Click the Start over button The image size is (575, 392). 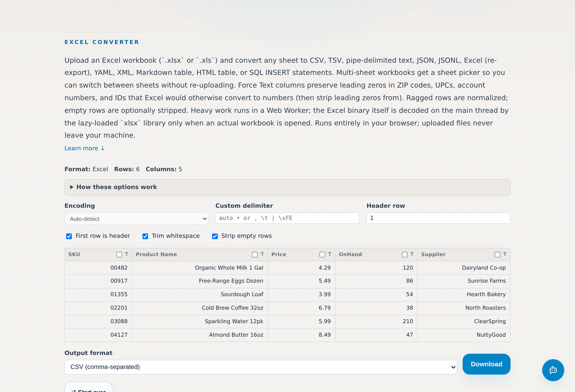[88, 387]
